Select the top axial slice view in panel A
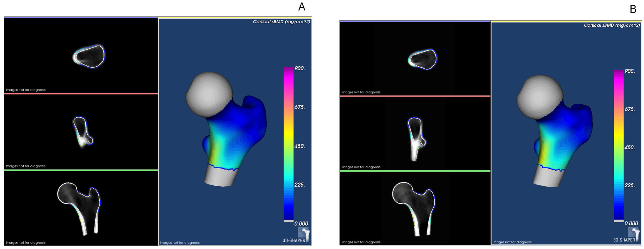This screenshot has height=249, width=644. click(89, 56)
